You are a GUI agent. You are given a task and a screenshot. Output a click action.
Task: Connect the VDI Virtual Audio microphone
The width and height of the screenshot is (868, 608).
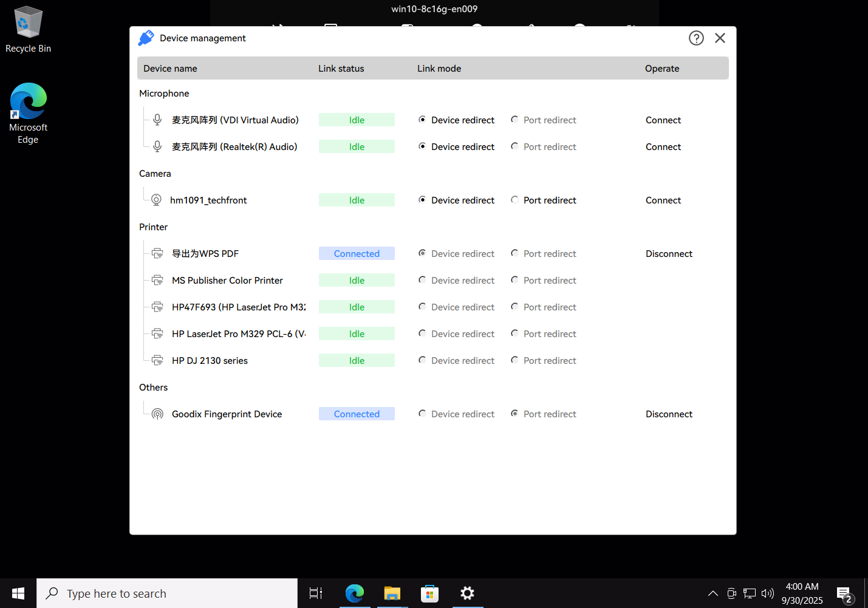(663, 120)
